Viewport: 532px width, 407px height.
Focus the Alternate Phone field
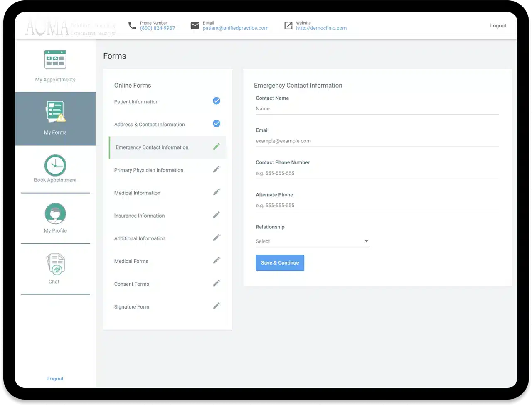point(377,206)
